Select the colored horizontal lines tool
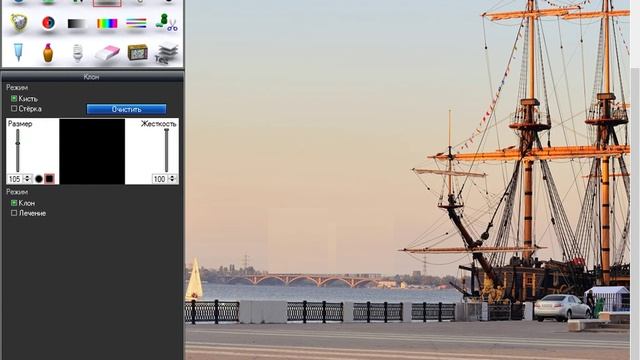 [x=136, y=23]
